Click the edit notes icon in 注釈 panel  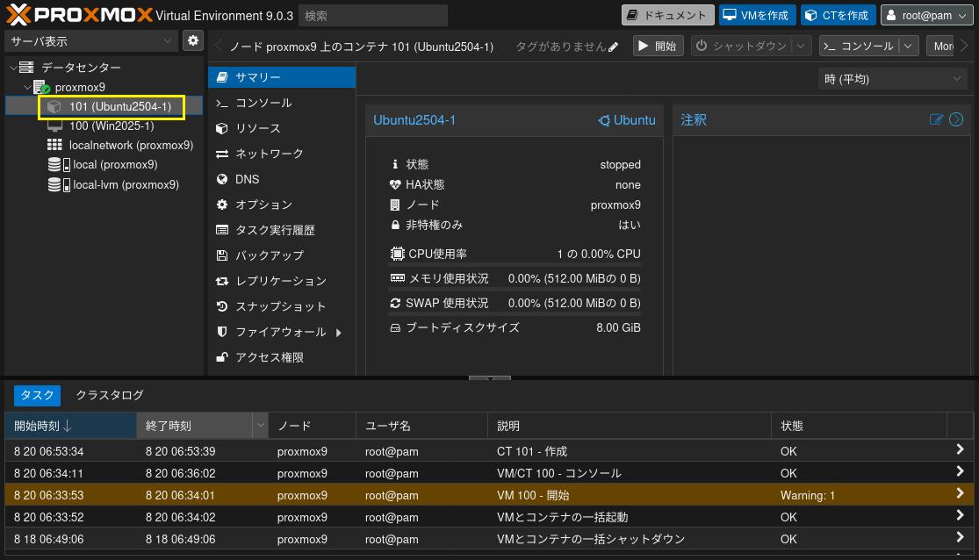tap(935, 119)
